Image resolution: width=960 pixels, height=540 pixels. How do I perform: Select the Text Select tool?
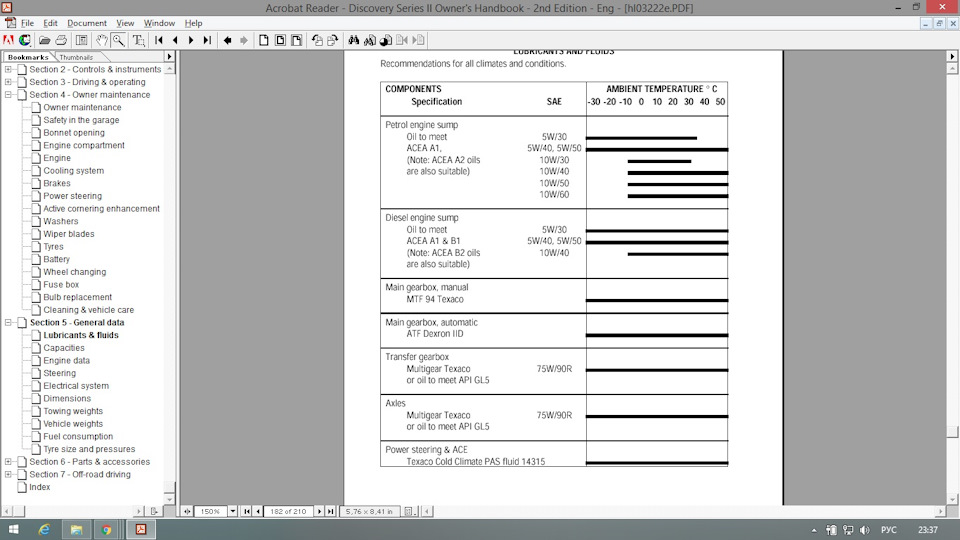pos(139,40)
